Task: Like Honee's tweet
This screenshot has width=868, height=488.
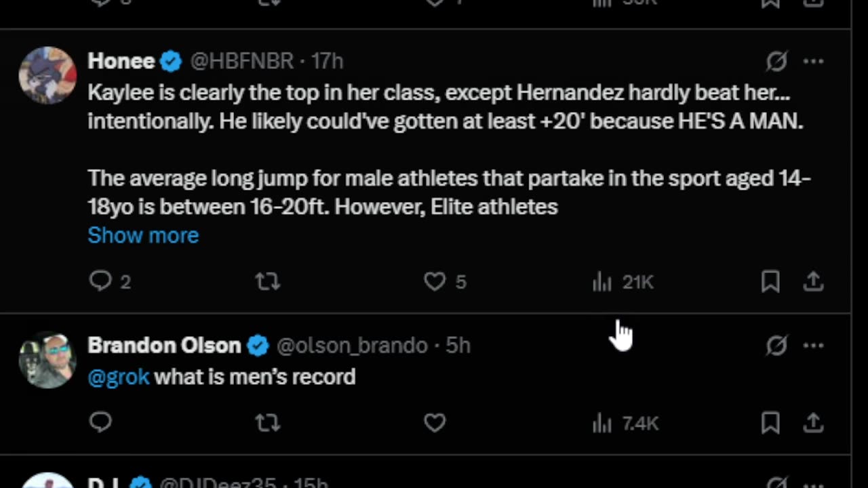Action: [x=435, y=281]
